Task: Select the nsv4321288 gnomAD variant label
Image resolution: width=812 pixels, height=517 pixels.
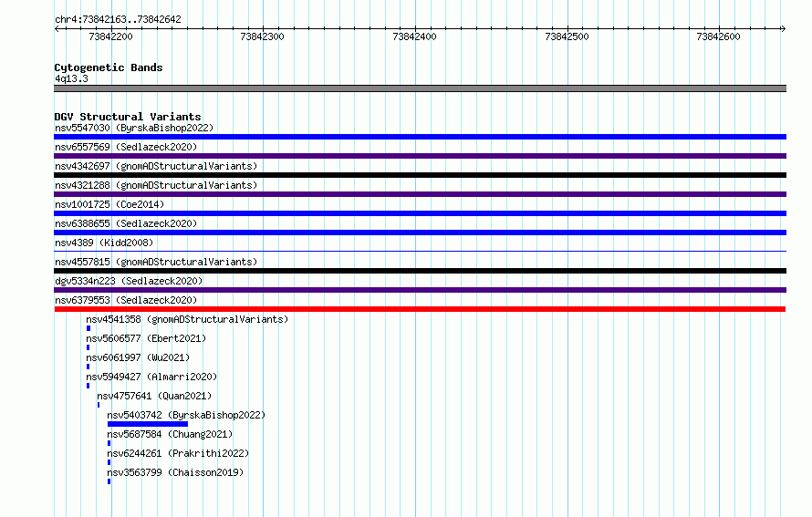Action: [x=156, y=185]
